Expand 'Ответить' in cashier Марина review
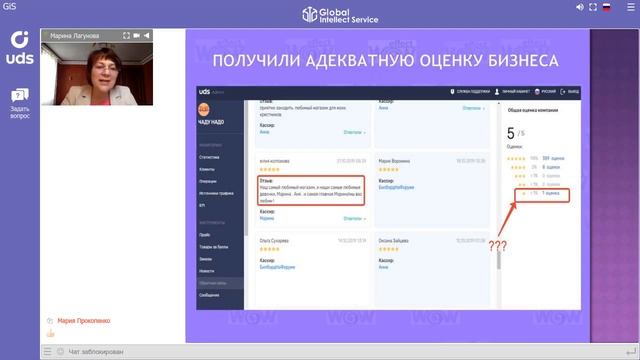Viewport: 640px width, 360px height. coord(354,219)
